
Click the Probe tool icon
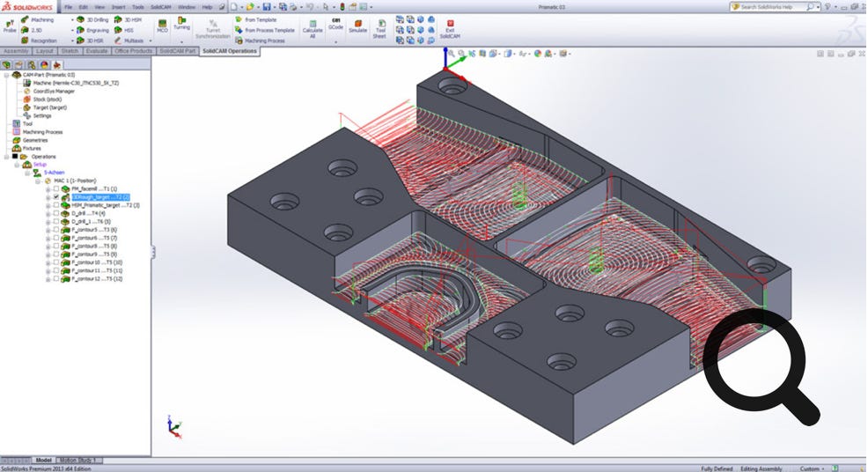pyautogui.click(x=10, y=25)
